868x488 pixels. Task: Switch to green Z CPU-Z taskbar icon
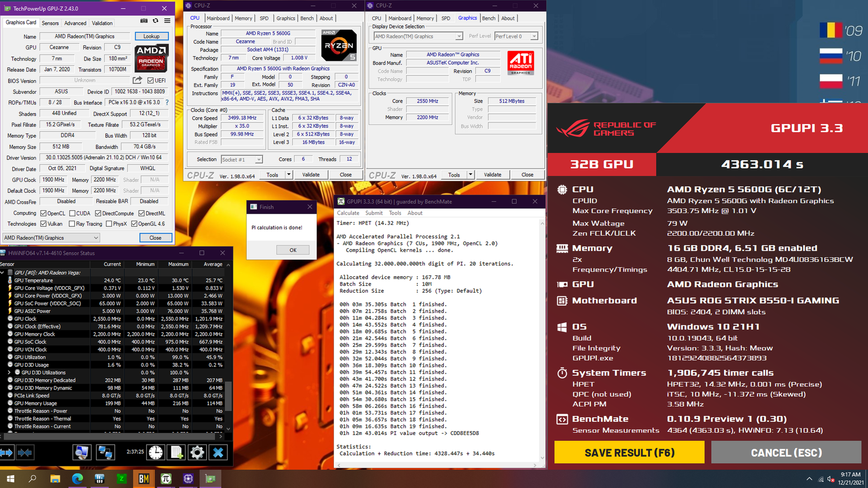[122, 479]
